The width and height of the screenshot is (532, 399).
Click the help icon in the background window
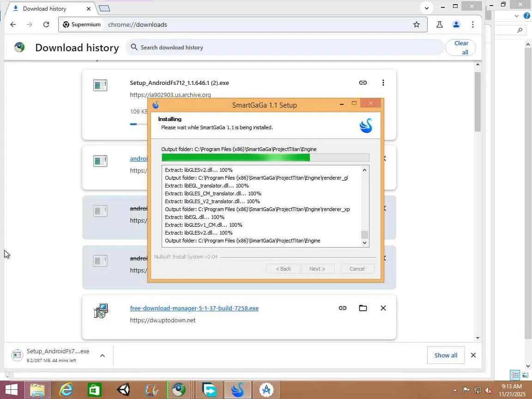(x=527, y=16)
